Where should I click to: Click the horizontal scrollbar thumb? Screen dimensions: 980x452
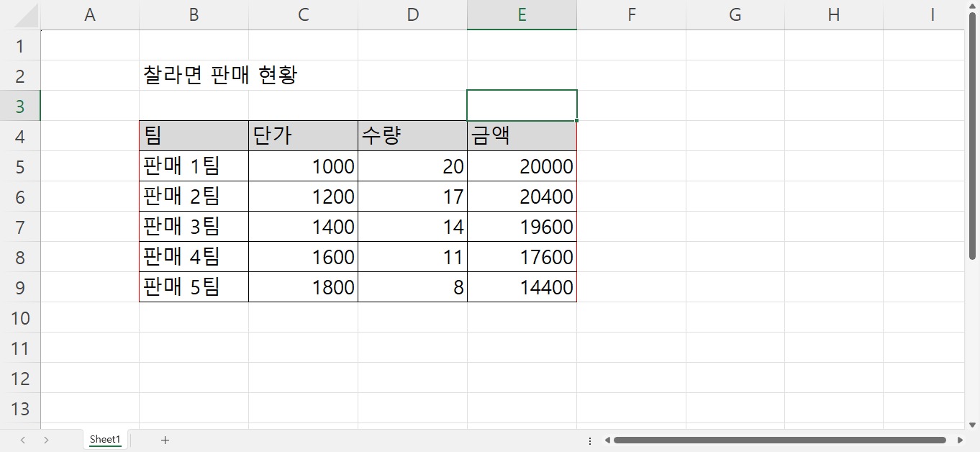[779, 440]
